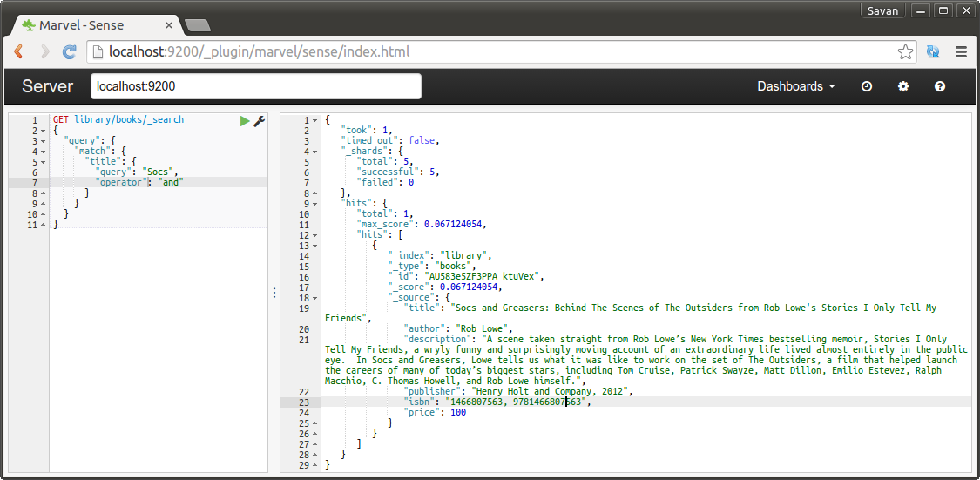Click the "description" key in response
The height and width of the screenshot is (480, 980).
[x=440, y=340]
